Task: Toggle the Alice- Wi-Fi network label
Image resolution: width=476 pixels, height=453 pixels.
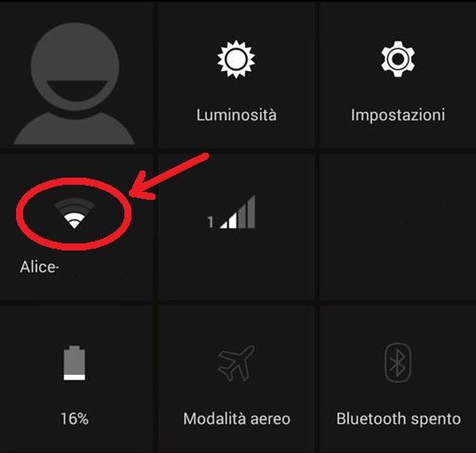Action: click(39, 267)
